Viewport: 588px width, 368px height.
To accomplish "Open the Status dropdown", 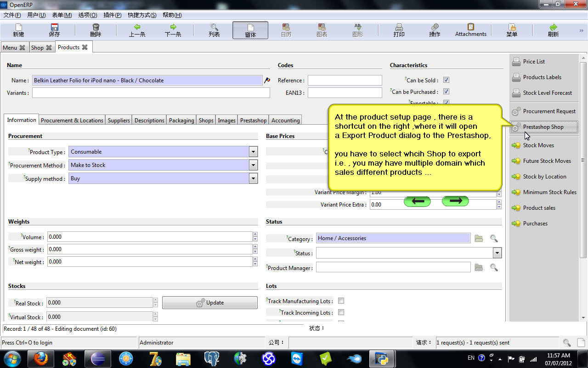I will (x=497, y=253).
